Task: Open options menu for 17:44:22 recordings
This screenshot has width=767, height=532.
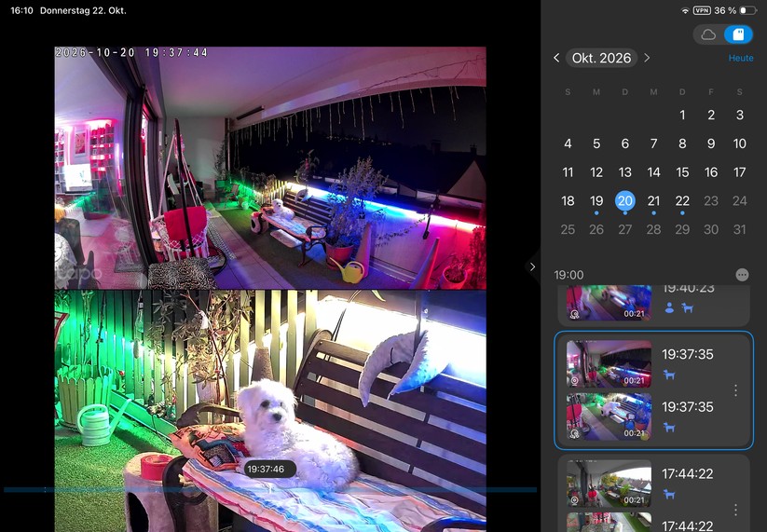Action: pos(735,510)
